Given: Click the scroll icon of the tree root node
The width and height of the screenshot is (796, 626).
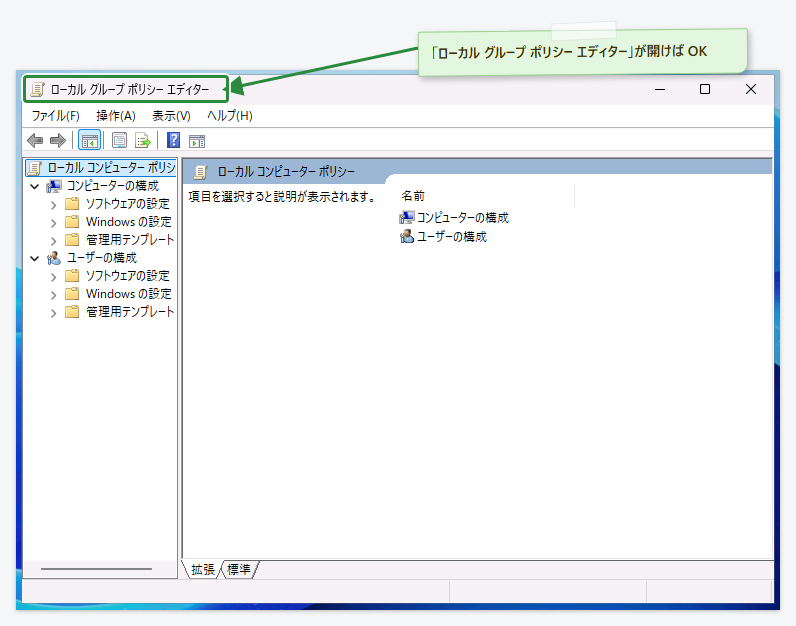Looking at the screenshot, I should click(35, 168).
